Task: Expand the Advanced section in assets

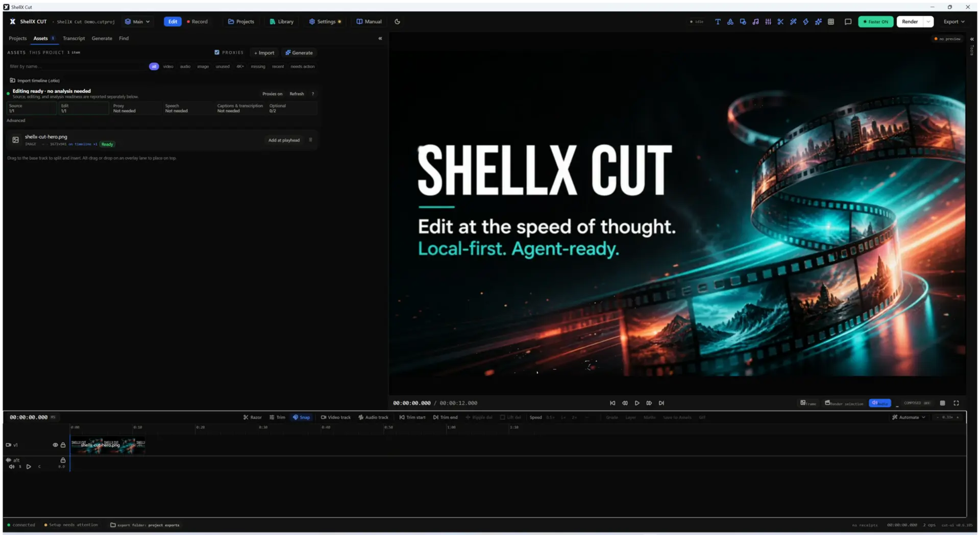Action: [x=16, y=120]
